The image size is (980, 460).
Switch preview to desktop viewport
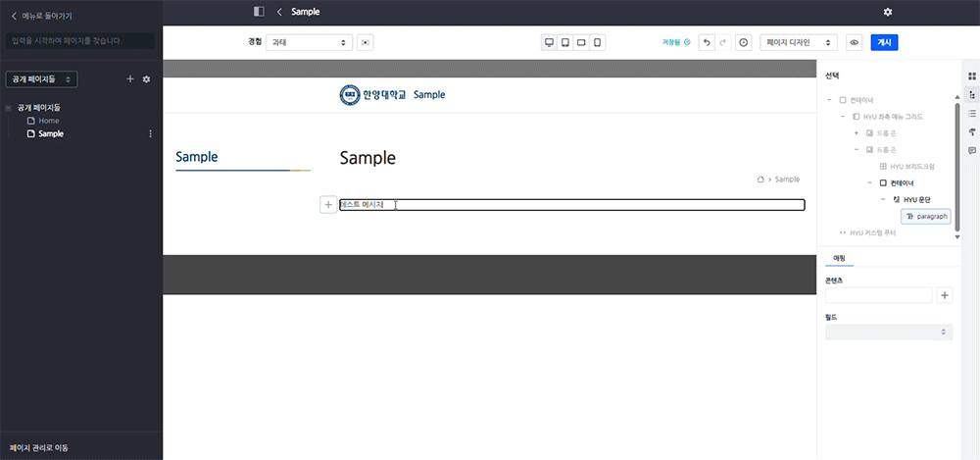(x=550, y=43)
